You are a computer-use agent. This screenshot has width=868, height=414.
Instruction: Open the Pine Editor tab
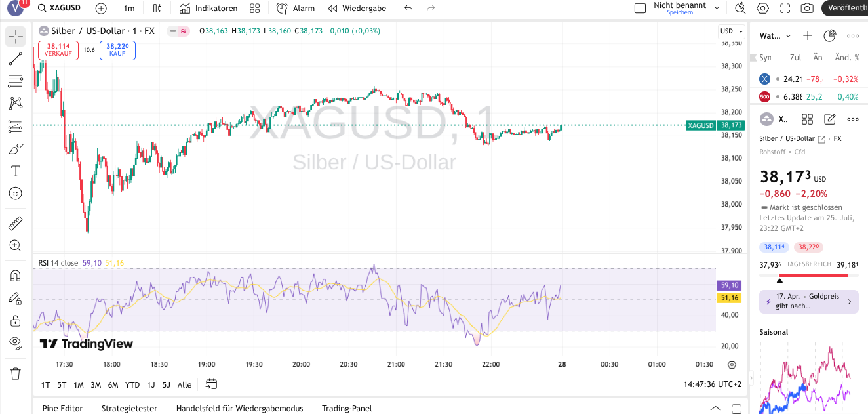pyautogui.click(x=63, y=408)
